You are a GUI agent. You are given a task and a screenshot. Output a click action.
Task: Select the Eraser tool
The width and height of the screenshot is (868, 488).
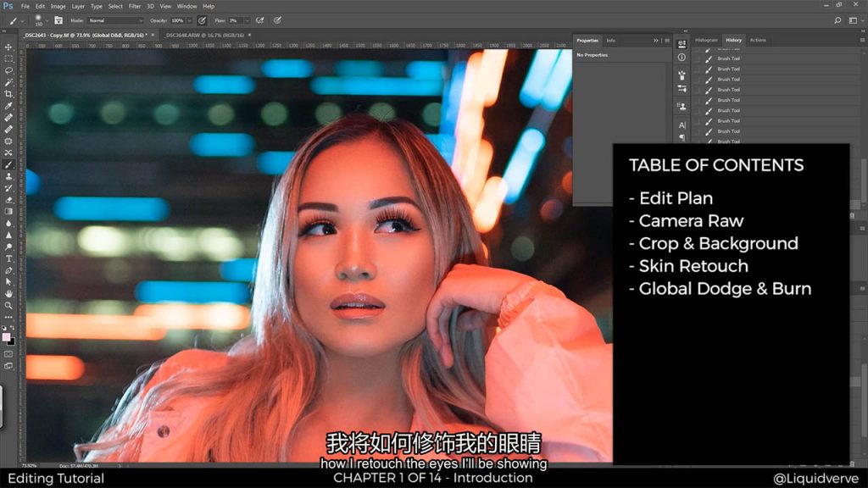coord(8,200)
